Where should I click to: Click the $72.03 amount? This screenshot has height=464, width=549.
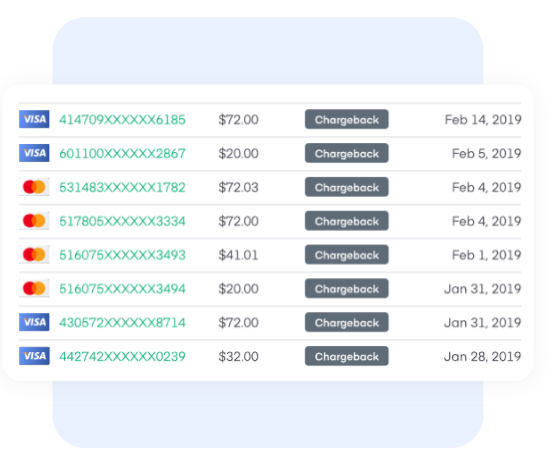click(238, 187)
